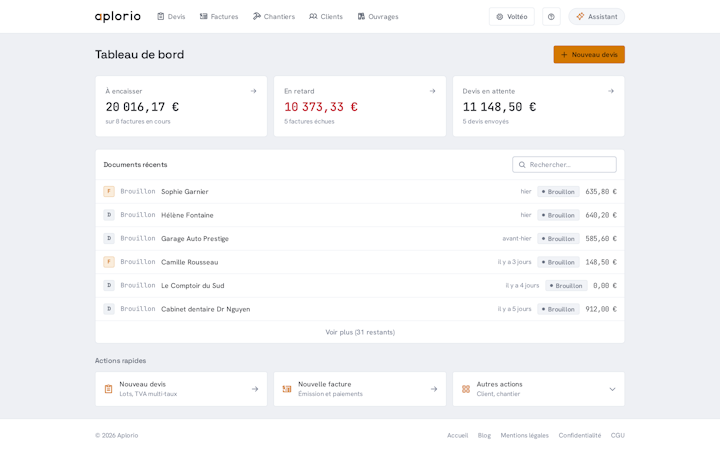Launch the Assistant

tap(596, 17)
